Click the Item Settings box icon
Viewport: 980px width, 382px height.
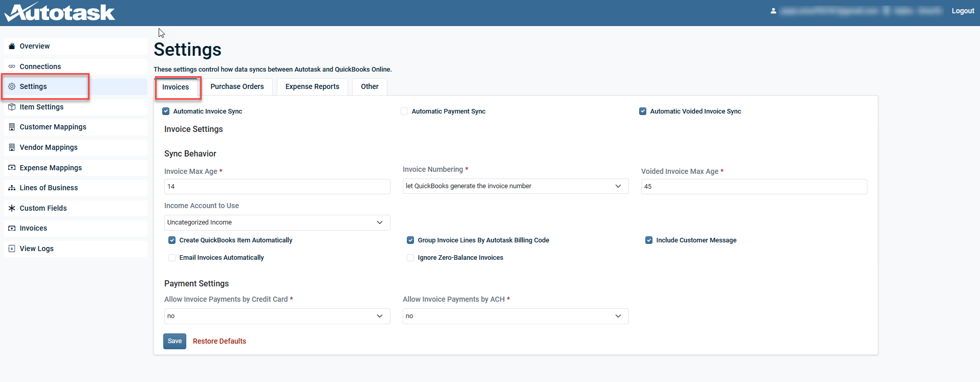pos(12,107)
